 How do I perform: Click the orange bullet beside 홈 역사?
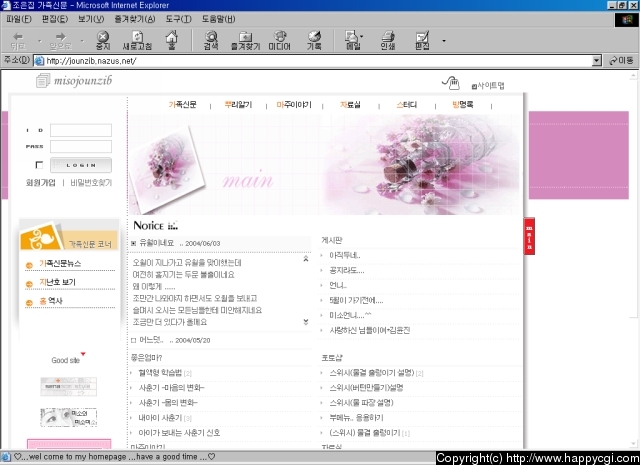coord(29,303)
